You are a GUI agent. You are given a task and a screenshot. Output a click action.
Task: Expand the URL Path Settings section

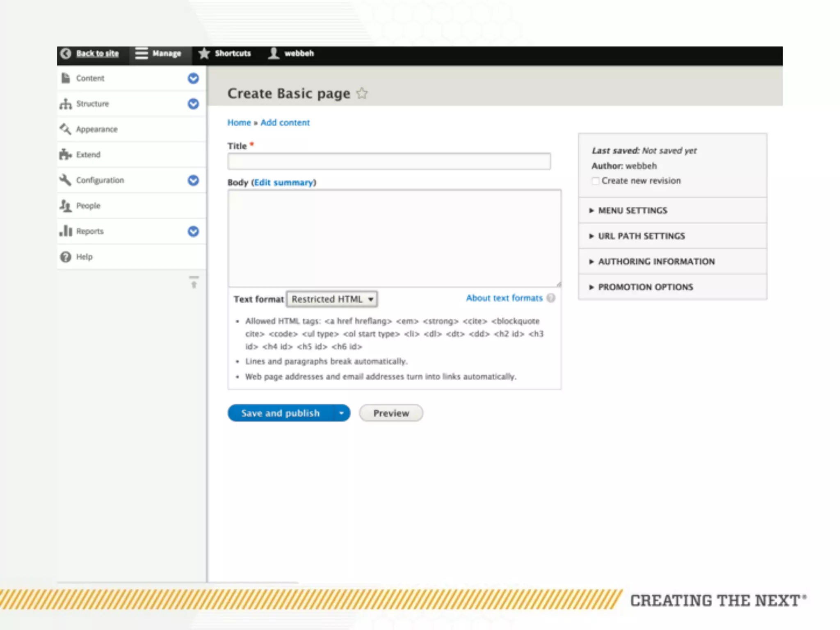(641, 236)
